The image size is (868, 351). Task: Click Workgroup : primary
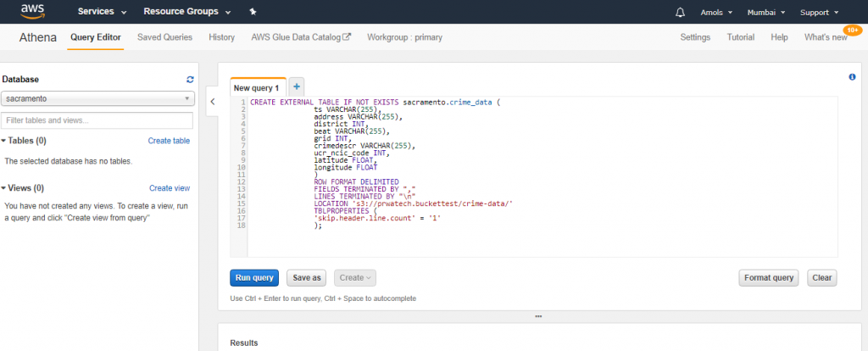(404, 37)
